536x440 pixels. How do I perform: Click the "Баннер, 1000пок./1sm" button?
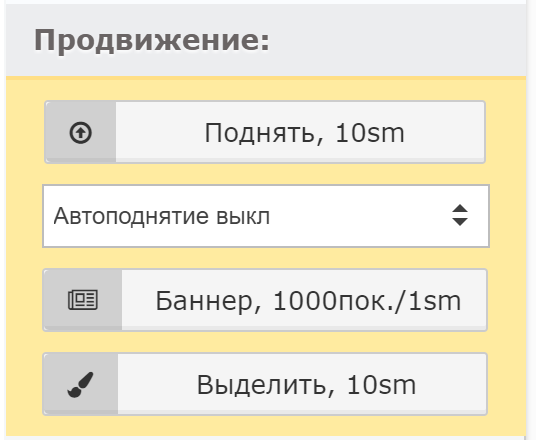click(x=265, y=300)
